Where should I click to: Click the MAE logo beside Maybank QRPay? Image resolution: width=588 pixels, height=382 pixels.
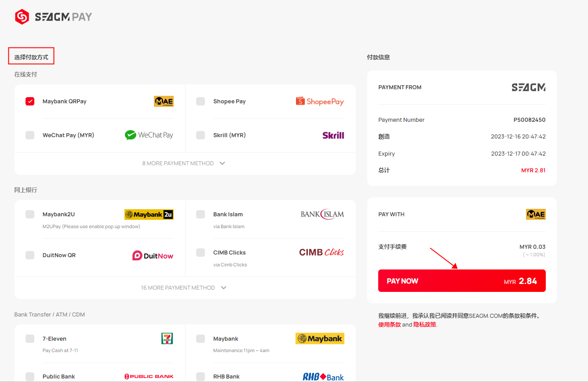(164, 102)
